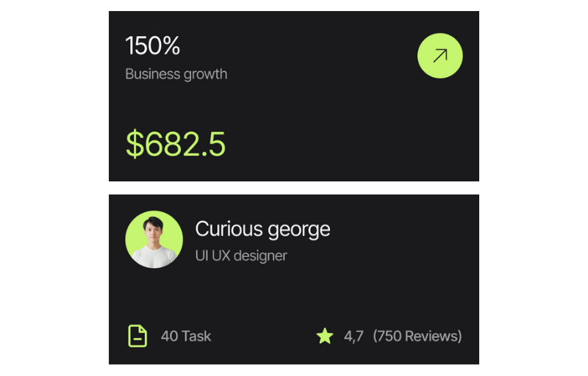View the (750 Reviews) link
The width and height of the screenshot is (588, 376).
[417, 336]
